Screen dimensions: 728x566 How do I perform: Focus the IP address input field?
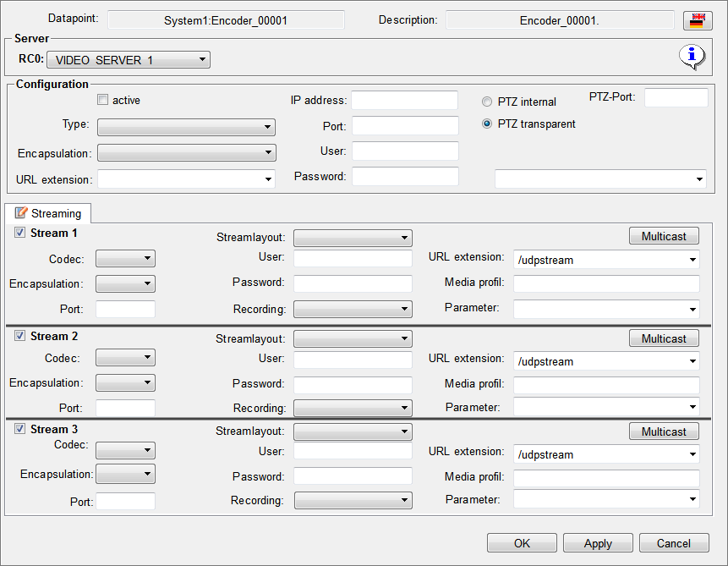[404, 101]
